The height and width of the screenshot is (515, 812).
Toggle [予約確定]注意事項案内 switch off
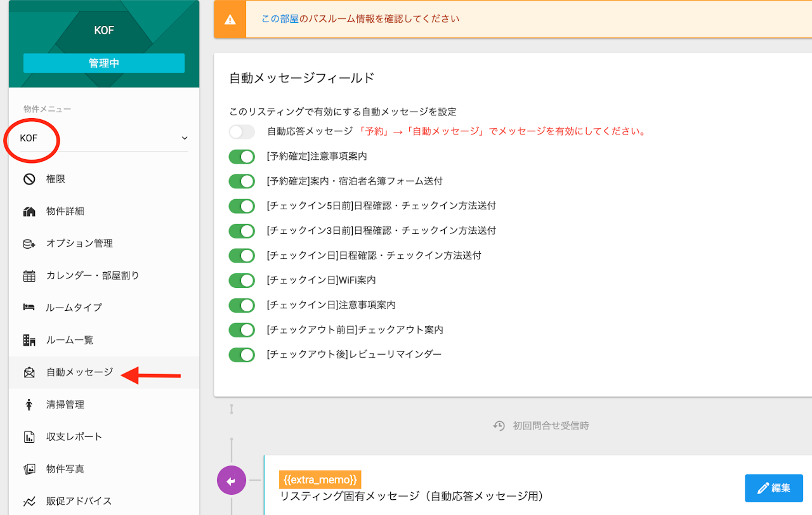pos(242,157)
